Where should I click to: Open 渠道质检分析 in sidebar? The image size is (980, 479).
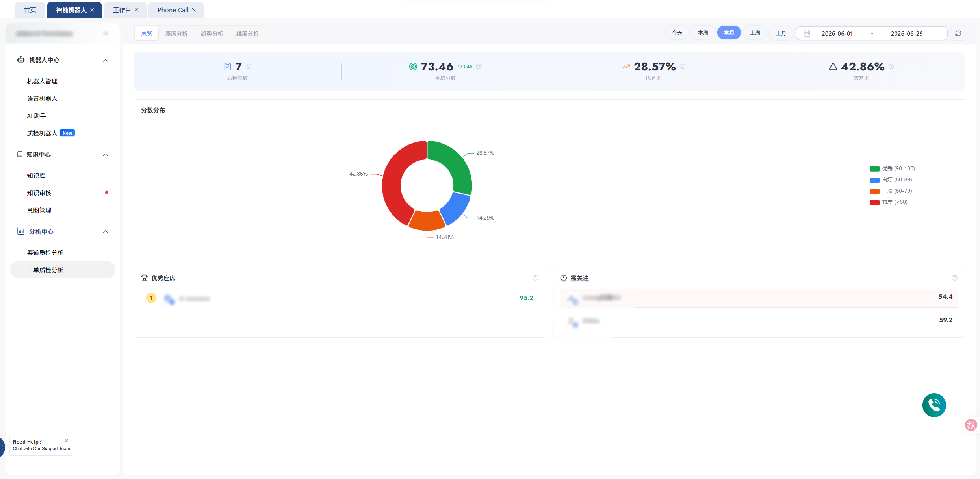tap(45, 253)
